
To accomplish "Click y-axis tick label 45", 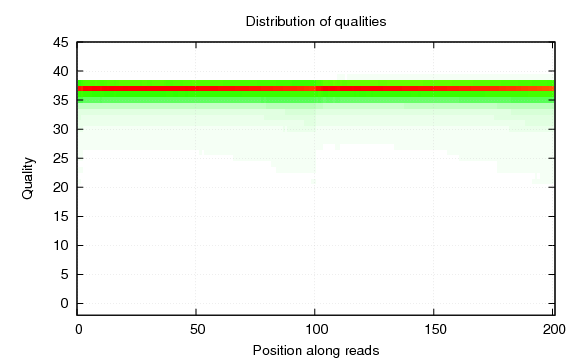I will (x=61, y=43).
